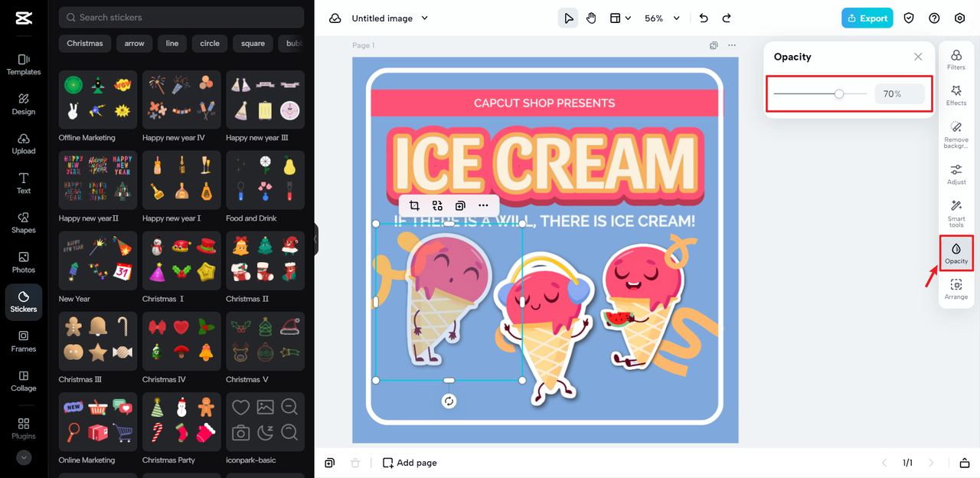The image size is (980, 478).
Task: Click the cloud save status icon
Action: pos(335,18)
